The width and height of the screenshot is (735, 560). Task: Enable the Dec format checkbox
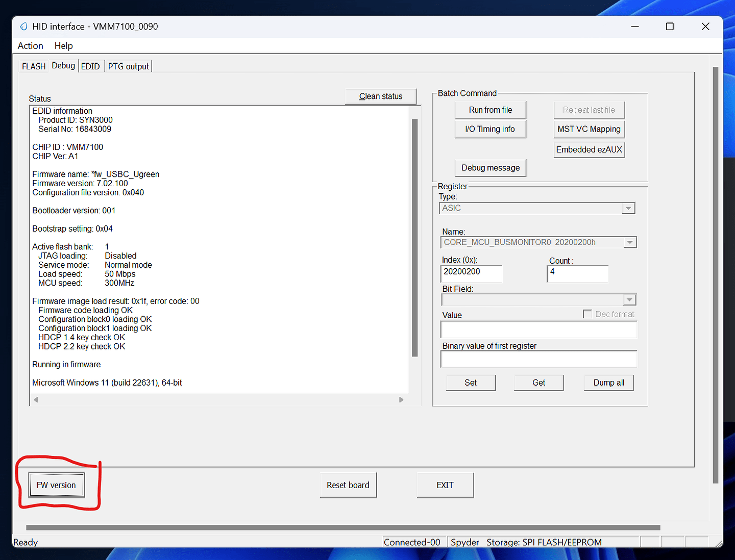click(x=587, y=314)
